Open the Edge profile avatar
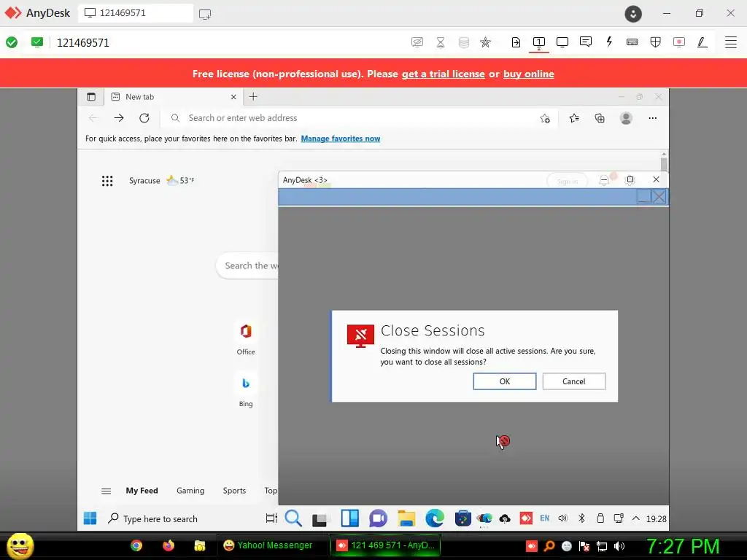This screenshot has width=747, height=560. click(626, 117)
